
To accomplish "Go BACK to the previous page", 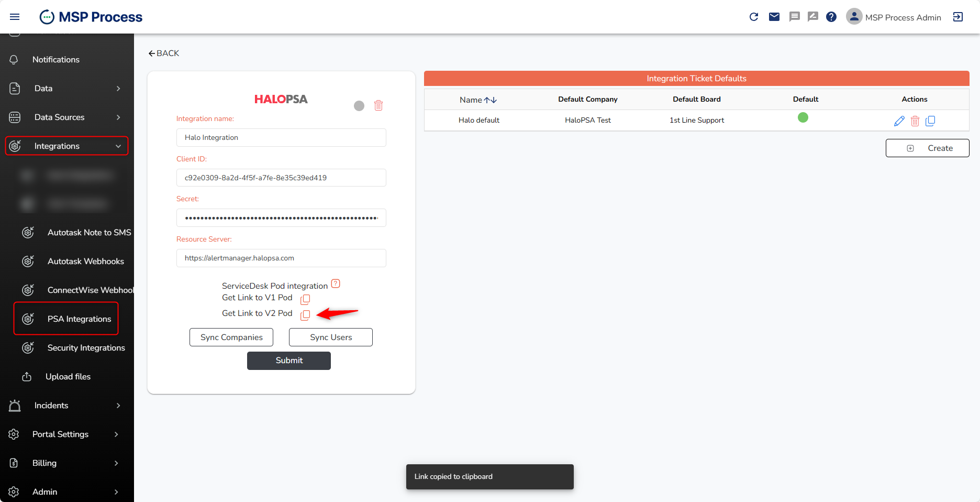I will (x=163, y=53).
